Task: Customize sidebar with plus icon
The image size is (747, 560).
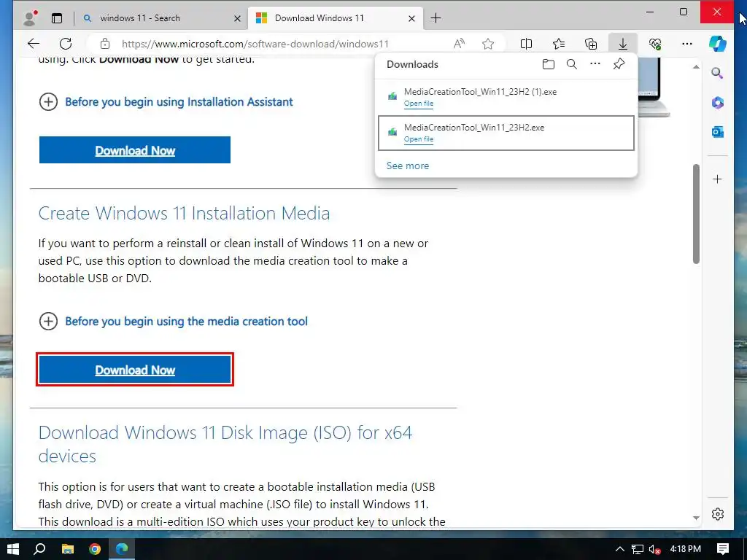Action: click(718, 179)
